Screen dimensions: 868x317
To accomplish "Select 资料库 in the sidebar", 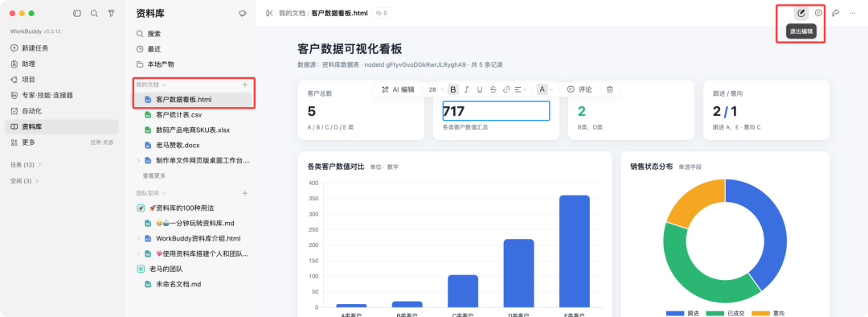I will (61, 127).
